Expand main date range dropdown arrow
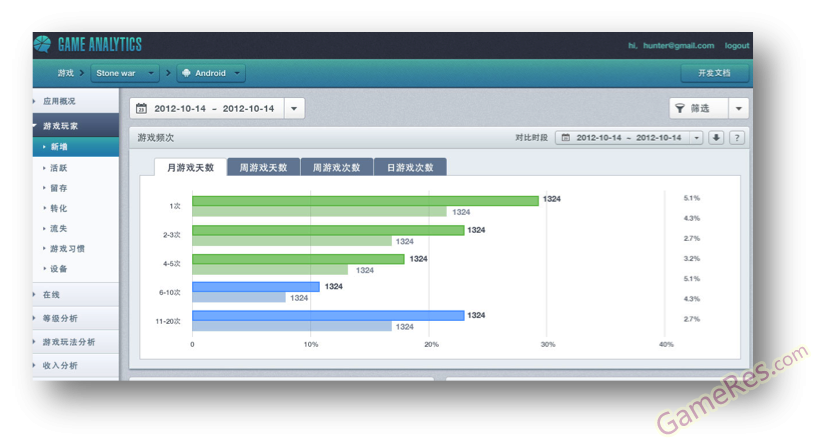 coord(294,109)
